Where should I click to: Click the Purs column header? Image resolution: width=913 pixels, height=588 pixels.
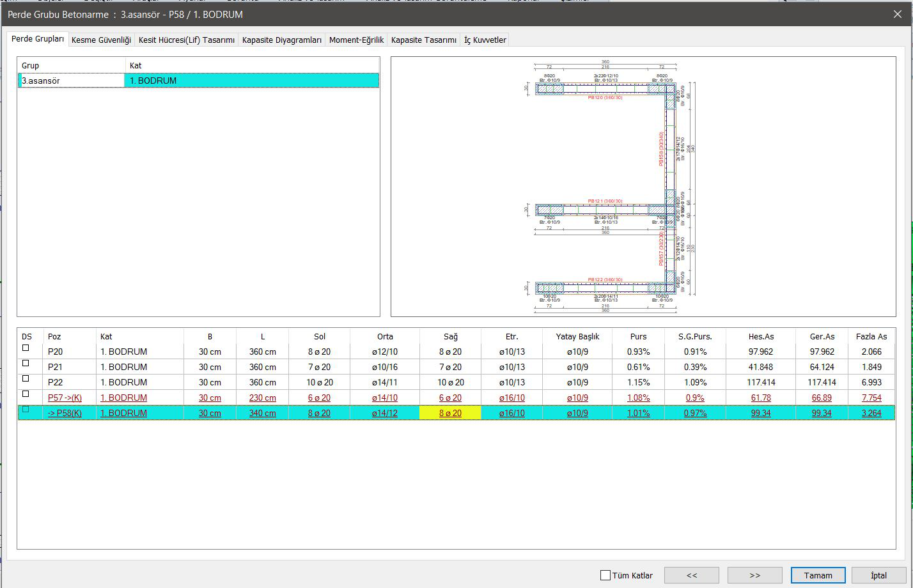638,336
